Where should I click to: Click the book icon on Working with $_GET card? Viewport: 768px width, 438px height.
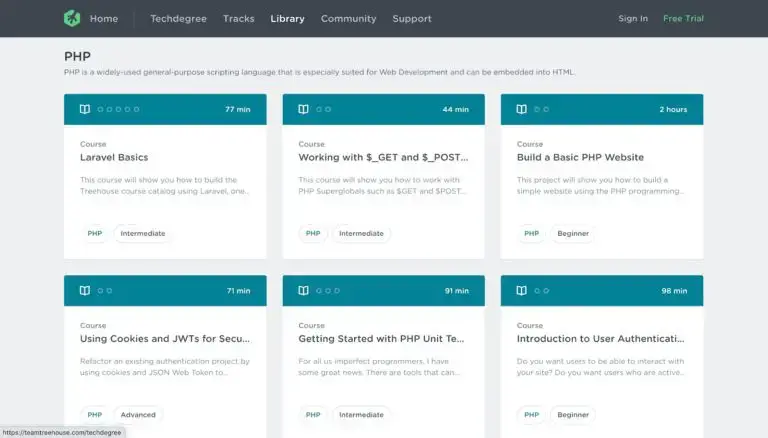[x=303, y=109]
